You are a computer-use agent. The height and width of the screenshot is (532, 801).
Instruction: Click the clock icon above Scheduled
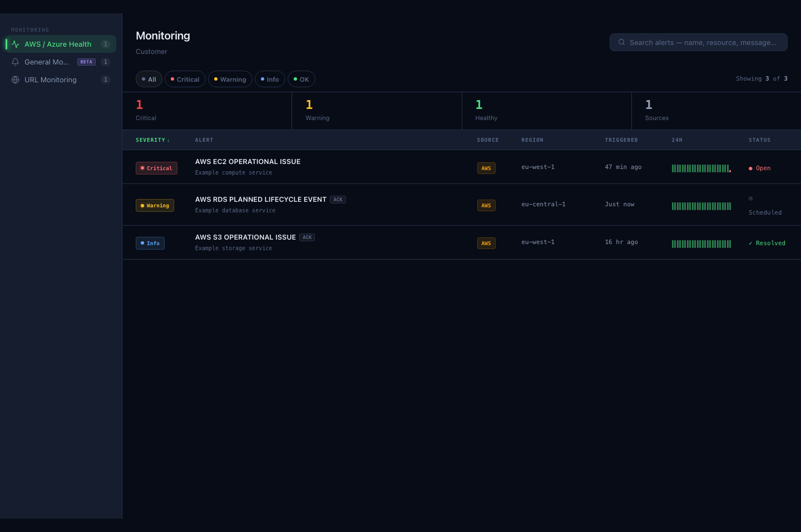pyautogui.click(x=750, y=198)
